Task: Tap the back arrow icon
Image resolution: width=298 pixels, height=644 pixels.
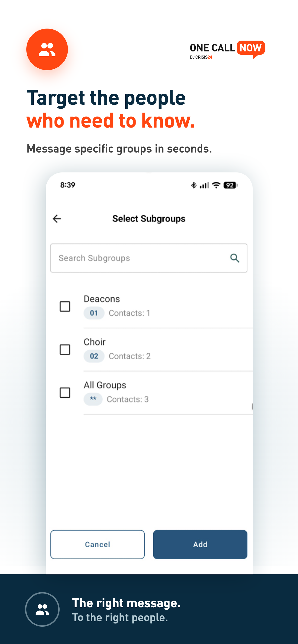Action: 57,219
